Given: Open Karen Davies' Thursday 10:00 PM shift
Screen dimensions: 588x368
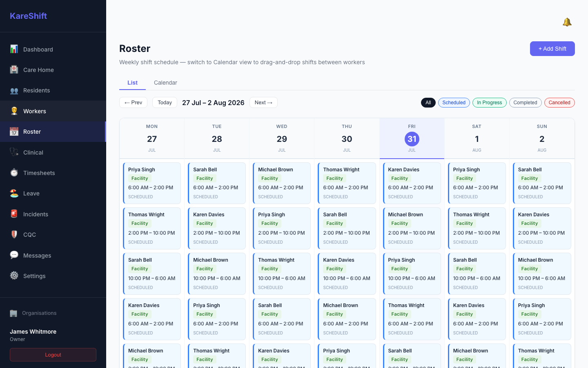Looking at the screenshot, I should click(347, 274).
